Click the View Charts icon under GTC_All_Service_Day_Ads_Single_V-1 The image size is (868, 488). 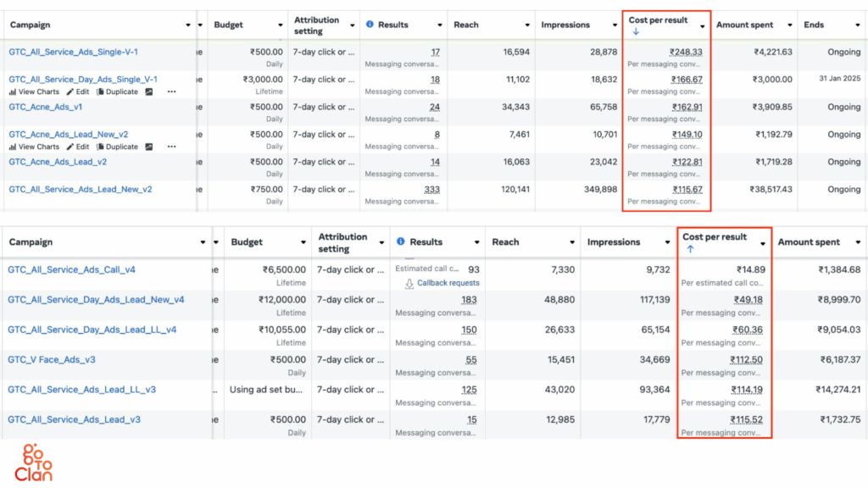click(x=12, y=91)
